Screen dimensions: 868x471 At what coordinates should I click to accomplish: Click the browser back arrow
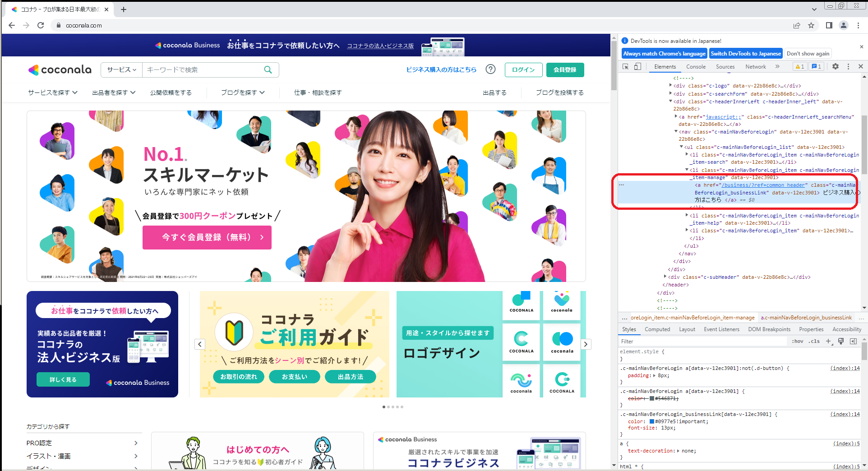pos(12,25)
